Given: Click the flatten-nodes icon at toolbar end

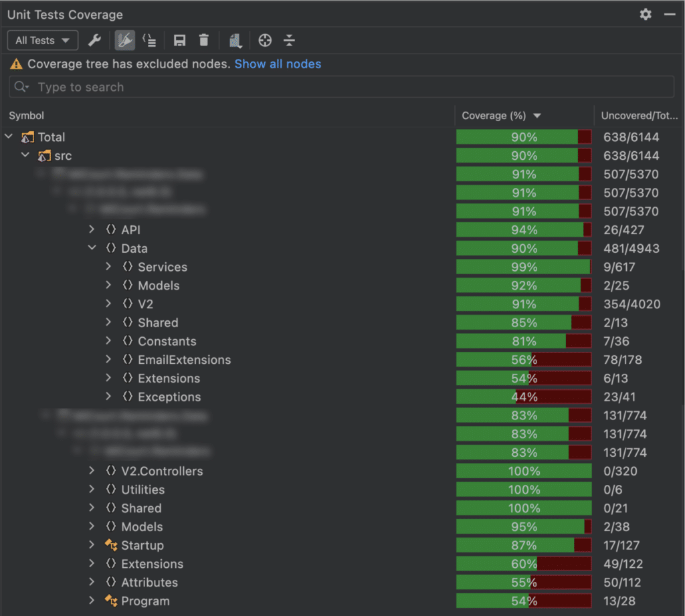Looking at the screenshot, I should click(x=289, y=40).
